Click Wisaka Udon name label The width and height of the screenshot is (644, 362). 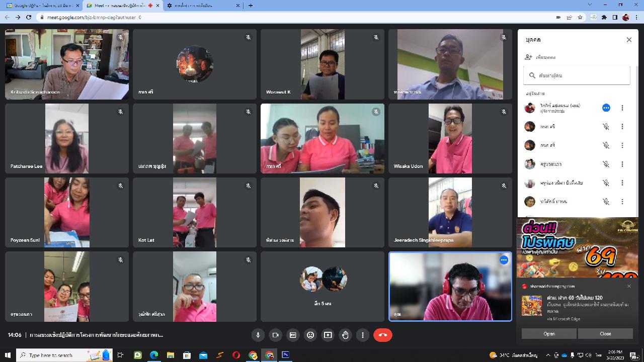[x=408, y=166]
